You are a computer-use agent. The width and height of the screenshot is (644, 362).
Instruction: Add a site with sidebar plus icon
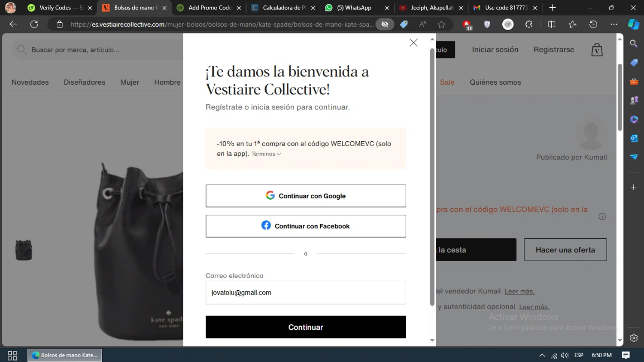(634, 187)
